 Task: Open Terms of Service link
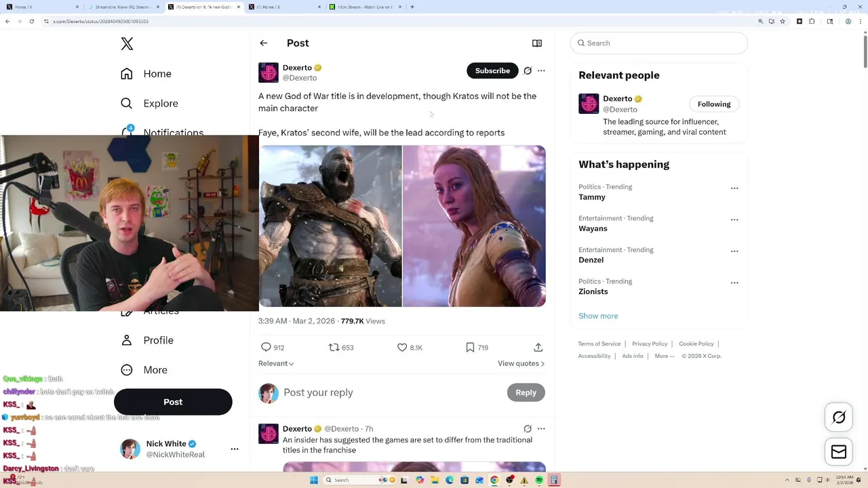[x=599, y=344]
